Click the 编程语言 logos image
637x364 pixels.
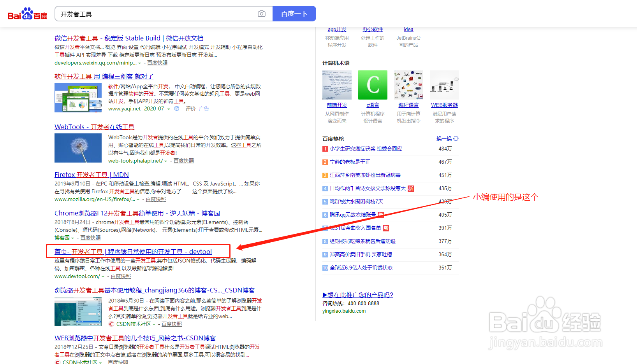tap(408, 85)
